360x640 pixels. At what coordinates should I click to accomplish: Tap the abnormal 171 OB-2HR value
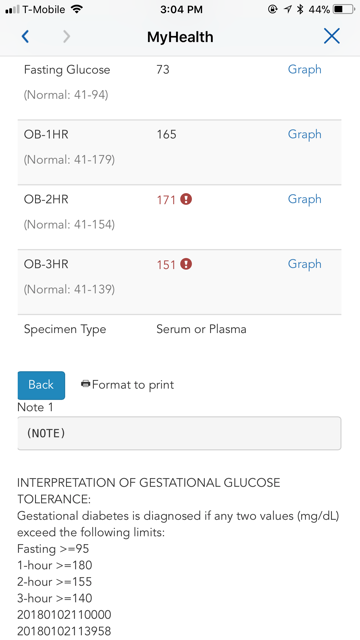click(166, 200)
